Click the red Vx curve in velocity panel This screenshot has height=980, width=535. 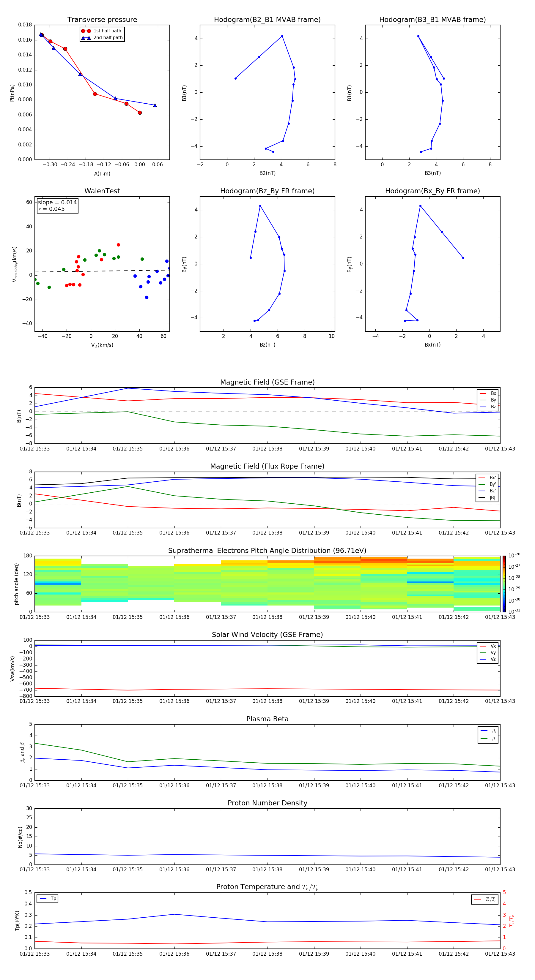tap(267, 689)
